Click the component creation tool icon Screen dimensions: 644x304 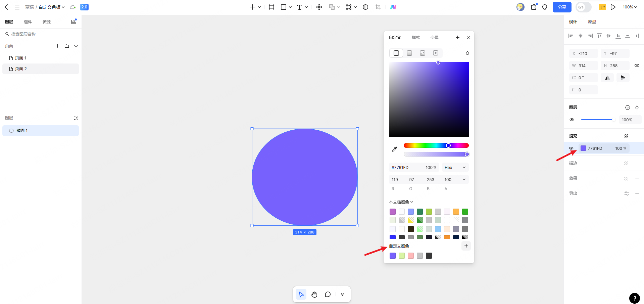[x=319, y=7]
